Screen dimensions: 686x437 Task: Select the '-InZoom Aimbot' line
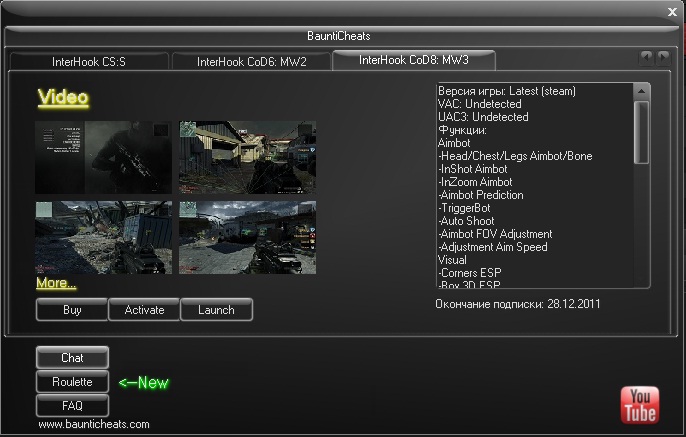(475, 182)
